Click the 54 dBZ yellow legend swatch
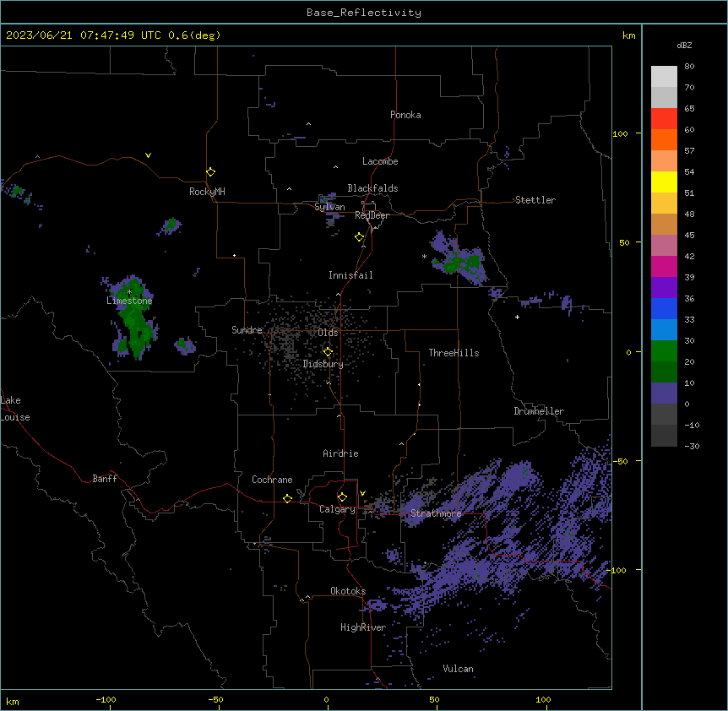The width and height of the screenshot is (728, 711). click(664, 182)
